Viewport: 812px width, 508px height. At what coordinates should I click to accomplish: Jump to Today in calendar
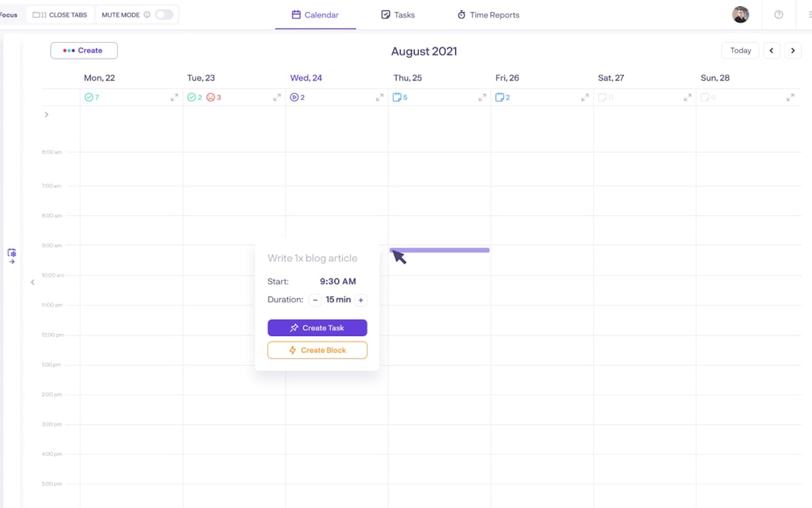pyautogui.click(x=740, y=50)
